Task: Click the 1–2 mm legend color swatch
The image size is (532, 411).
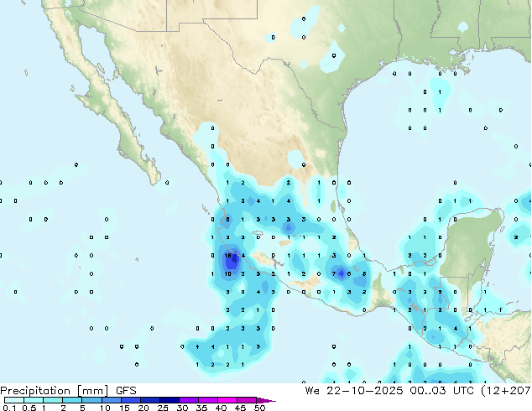Action: (53, 400)
